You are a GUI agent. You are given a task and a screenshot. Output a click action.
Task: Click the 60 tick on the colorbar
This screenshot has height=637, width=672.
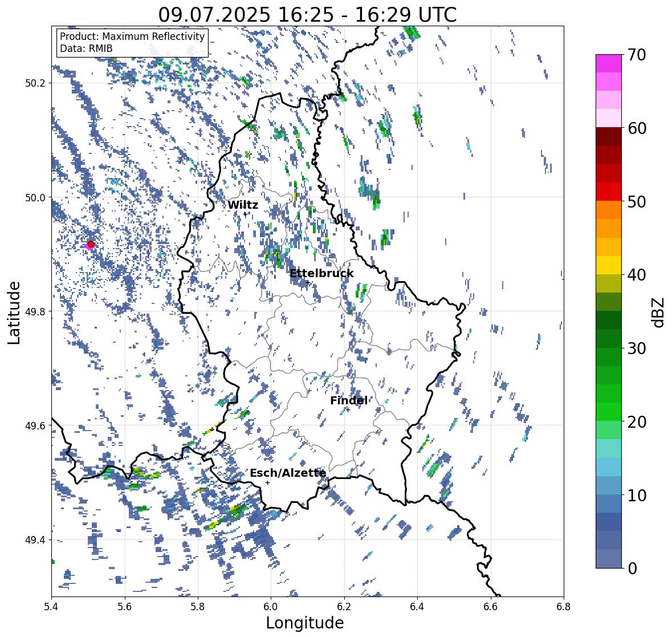pos(637,128)
